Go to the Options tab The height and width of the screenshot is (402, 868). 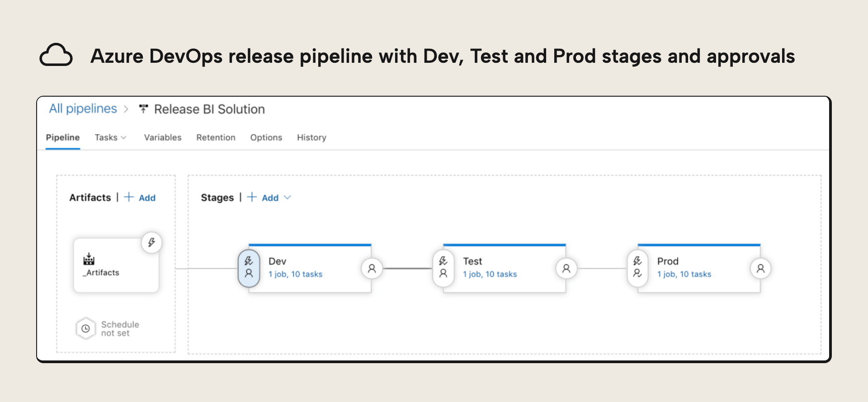pos(266,137)
